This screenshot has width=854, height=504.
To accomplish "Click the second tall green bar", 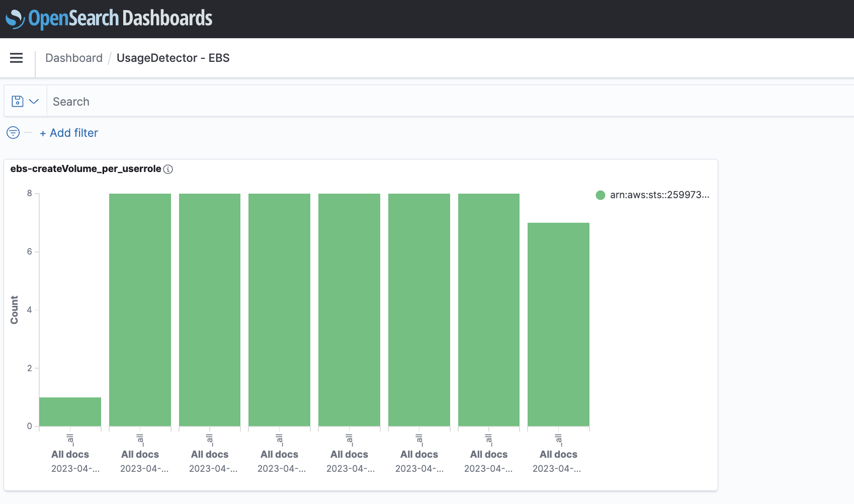I will 210,310.
